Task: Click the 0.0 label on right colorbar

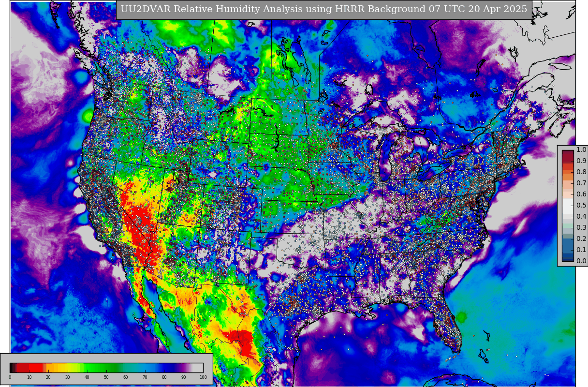Action: pos(581,261)
